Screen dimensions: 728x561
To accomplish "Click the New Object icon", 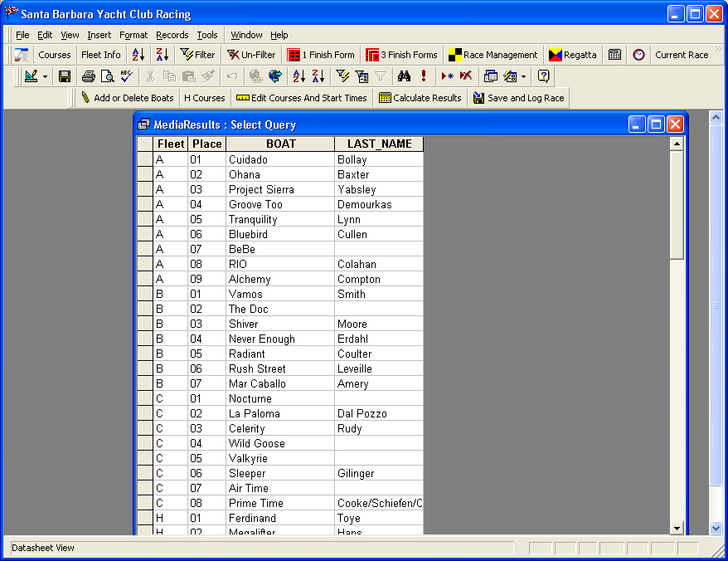I will point(510,76).
